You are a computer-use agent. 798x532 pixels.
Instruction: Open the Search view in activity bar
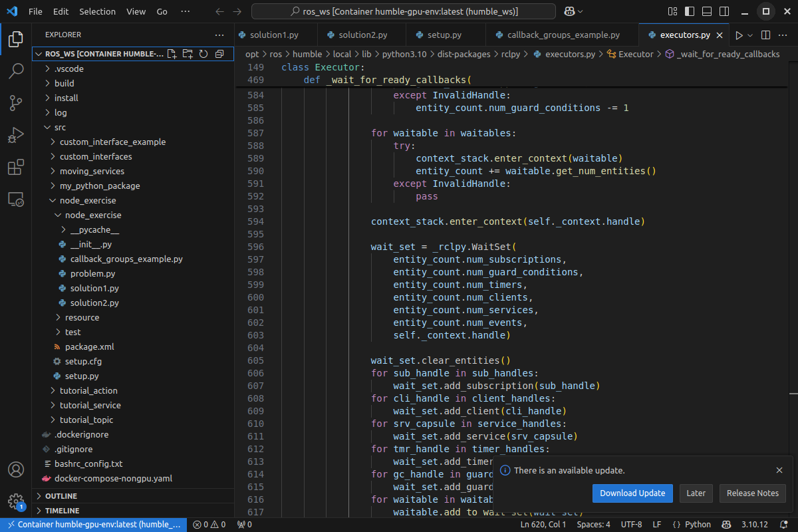(16, 71)
